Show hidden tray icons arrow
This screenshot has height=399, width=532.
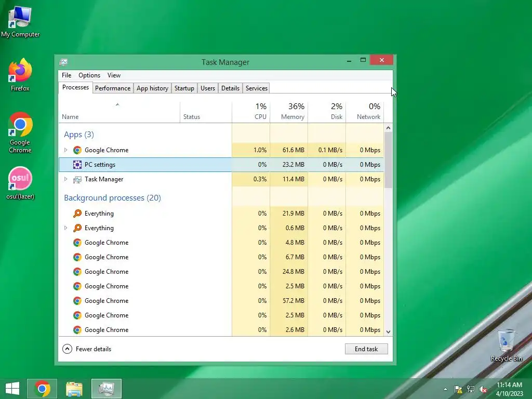coord(445,389)
